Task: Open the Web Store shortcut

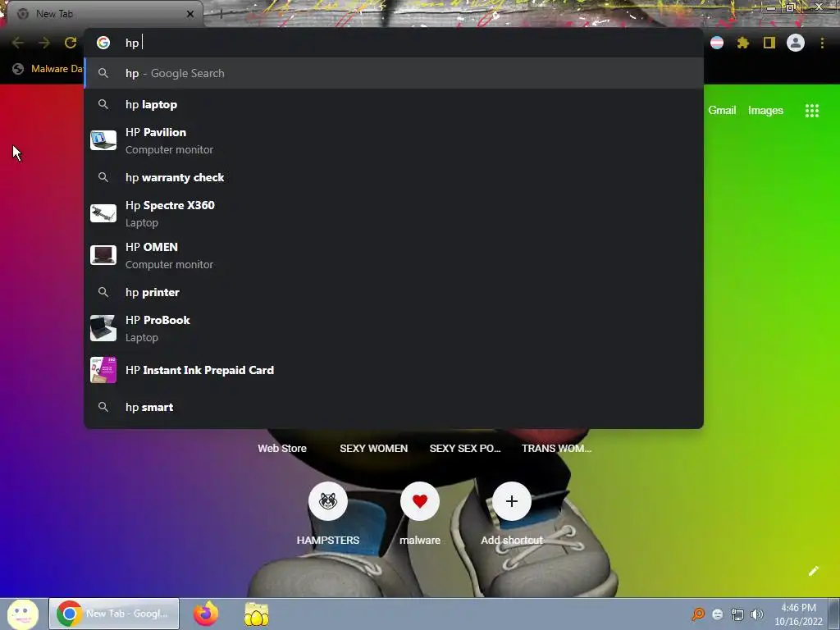Action: tap(282, 449)
